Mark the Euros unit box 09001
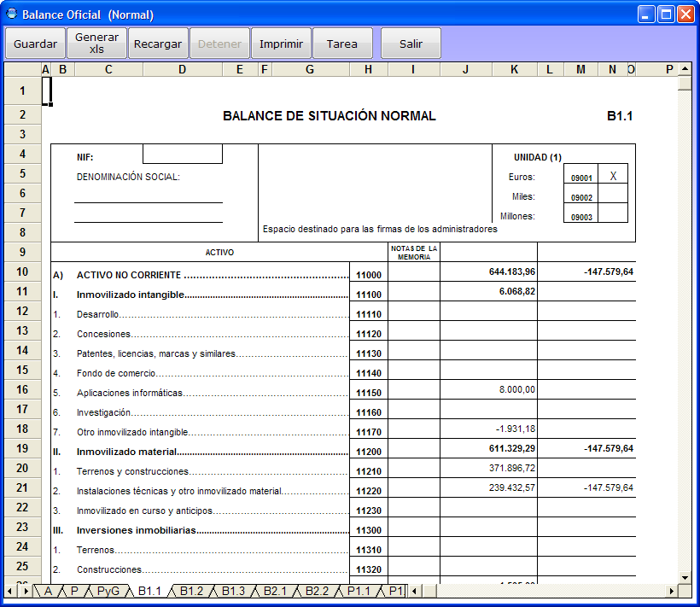The image size is (700, 607). click(613, 173)
